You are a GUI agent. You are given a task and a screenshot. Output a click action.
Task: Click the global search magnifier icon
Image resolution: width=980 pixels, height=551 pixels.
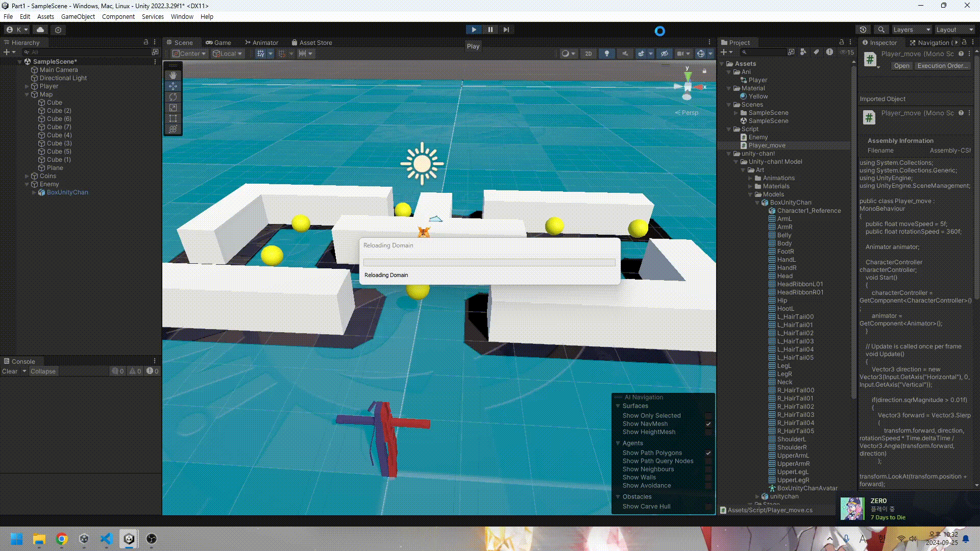[881, 30]
